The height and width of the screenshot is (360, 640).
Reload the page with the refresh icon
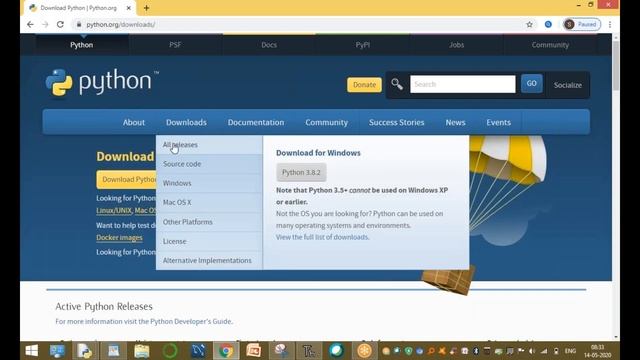click(60, 24)
